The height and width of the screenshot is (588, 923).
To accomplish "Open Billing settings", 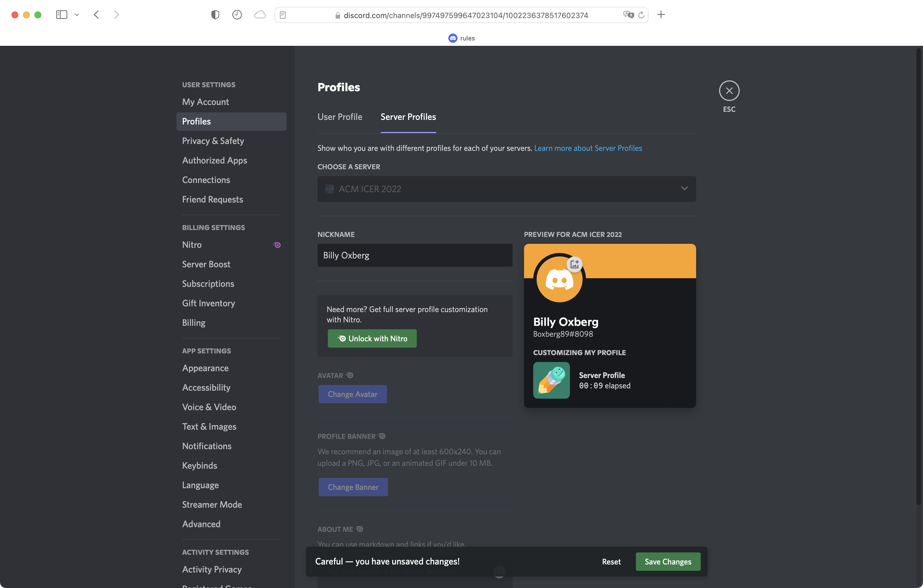I will (231, 323).
